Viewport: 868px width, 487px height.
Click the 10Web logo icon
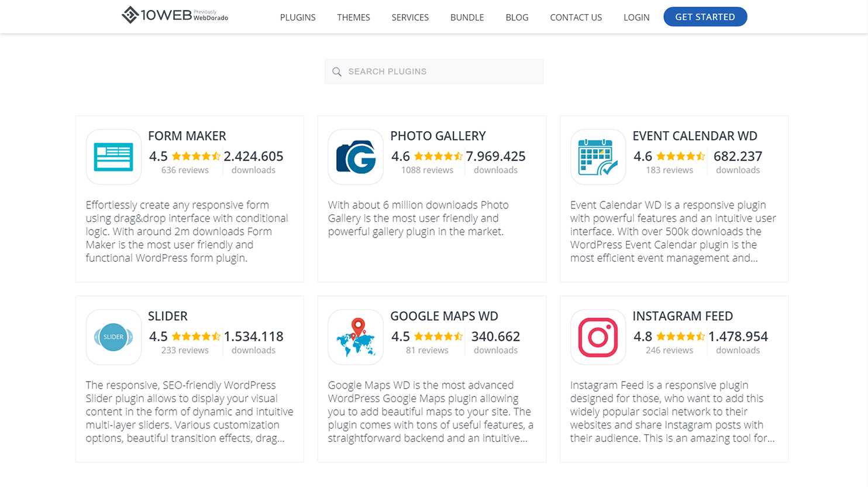click(x=130, y=15)
